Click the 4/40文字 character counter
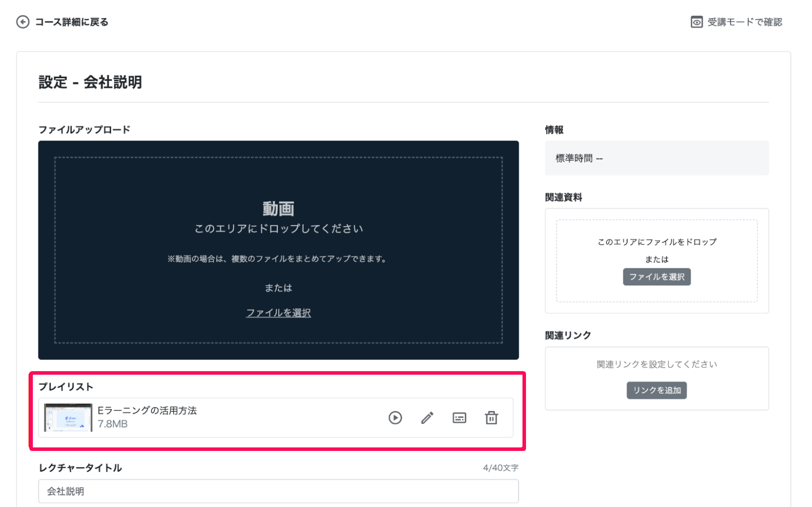The width and height of the screenshot is (812, 507). 500,468
